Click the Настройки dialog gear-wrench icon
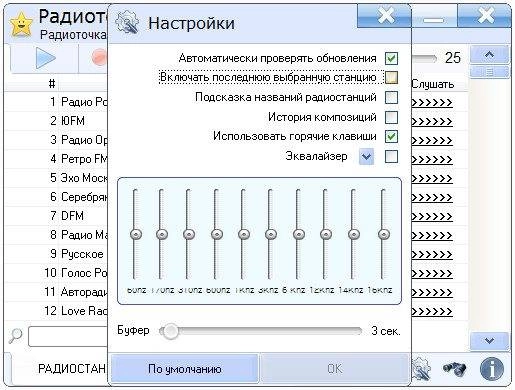The height and width of the screenshot is (390, 515). coord(127,22)
